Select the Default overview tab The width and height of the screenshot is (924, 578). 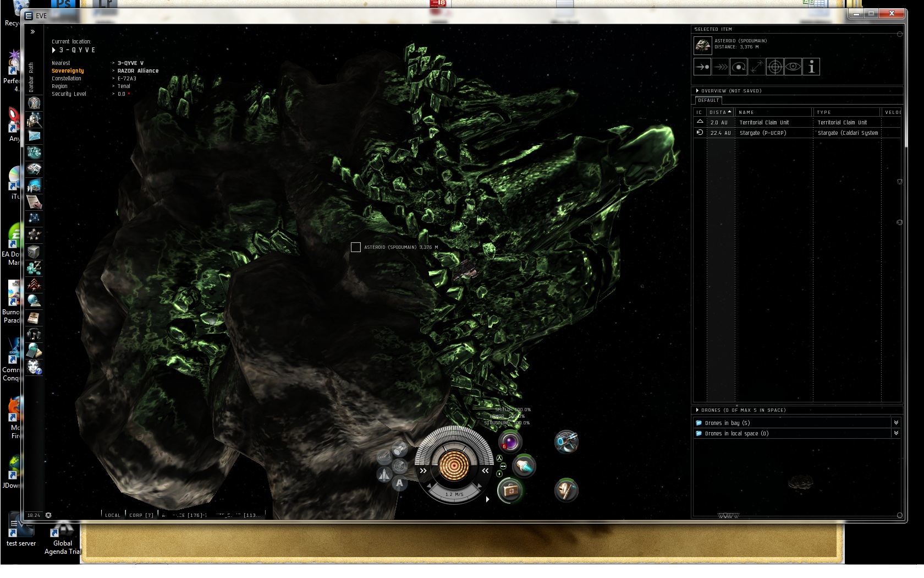(x=708, y=101)
